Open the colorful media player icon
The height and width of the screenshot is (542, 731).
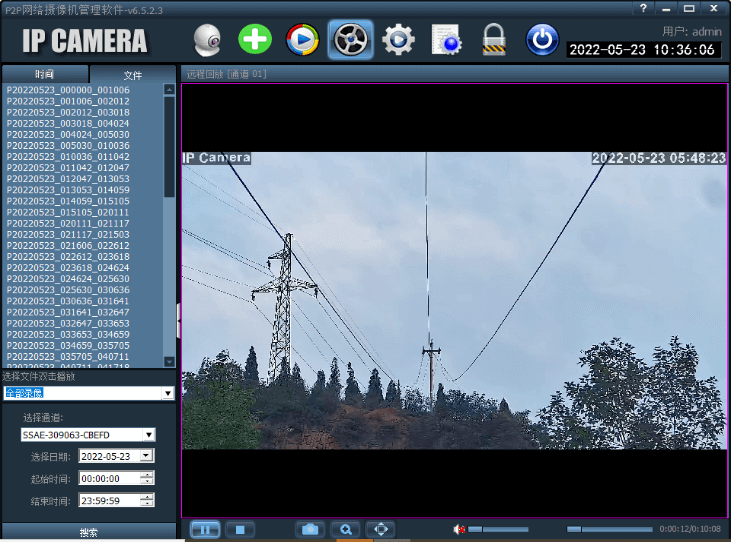(x=302, y=40)
